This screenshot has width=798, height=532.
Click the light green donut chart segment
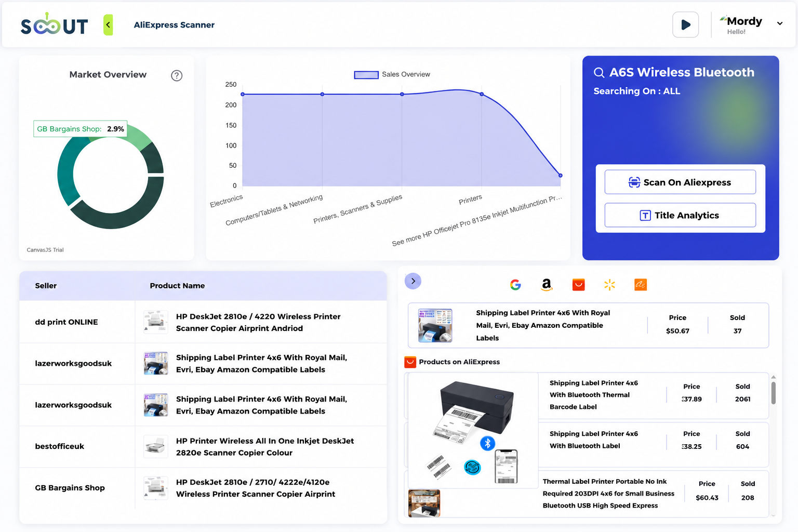point(138,137)
